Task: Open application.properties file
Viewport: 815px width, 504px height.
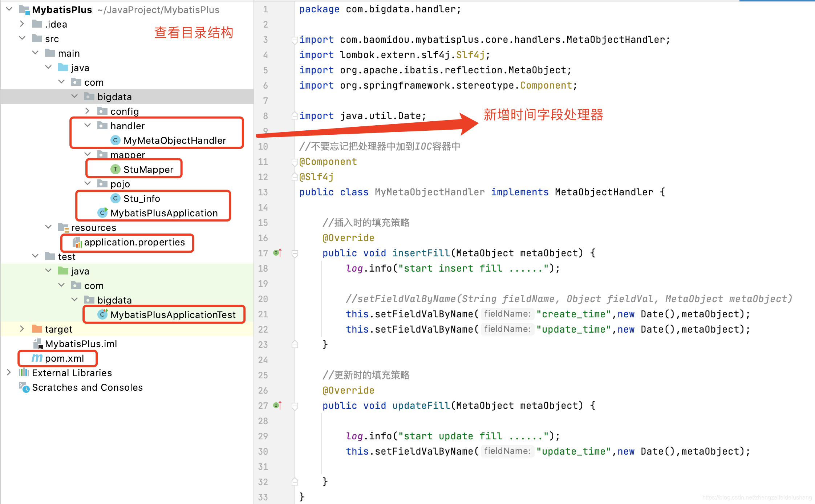Action: click(134, 242)
